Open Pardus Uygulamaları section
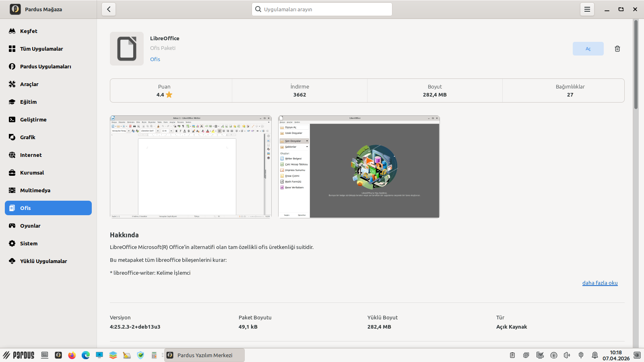The image size is (644, 362). click(45, 66)
